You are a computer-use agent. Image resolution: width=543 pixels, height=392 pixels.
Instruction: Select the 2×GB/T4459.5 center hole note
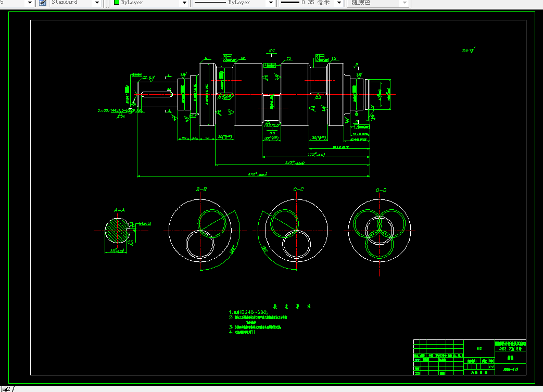click(119, 110)
